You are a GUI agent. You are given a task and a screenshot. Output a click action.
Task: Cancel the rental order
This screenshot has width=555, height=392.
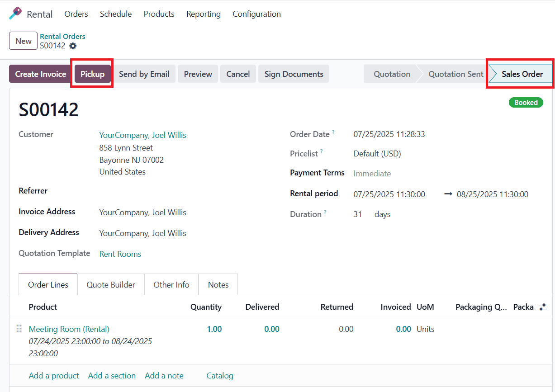tap(238, 74)
